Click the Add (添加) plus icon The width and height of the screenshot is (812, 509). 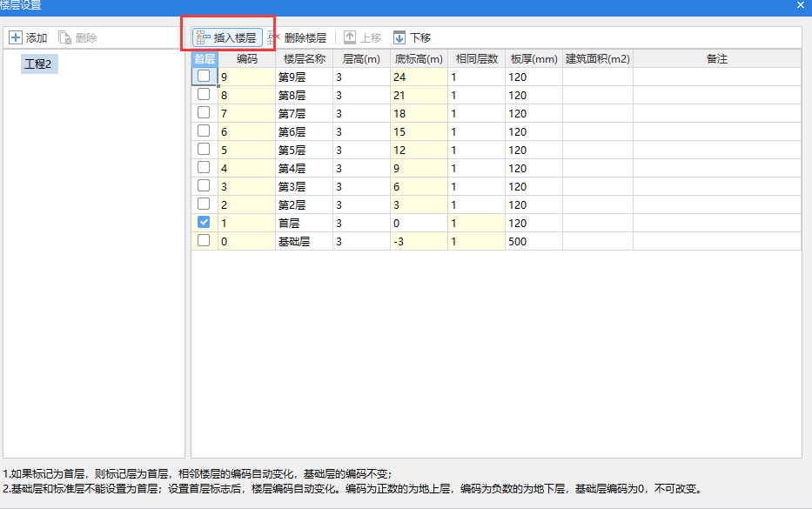[x=15, y=37]
